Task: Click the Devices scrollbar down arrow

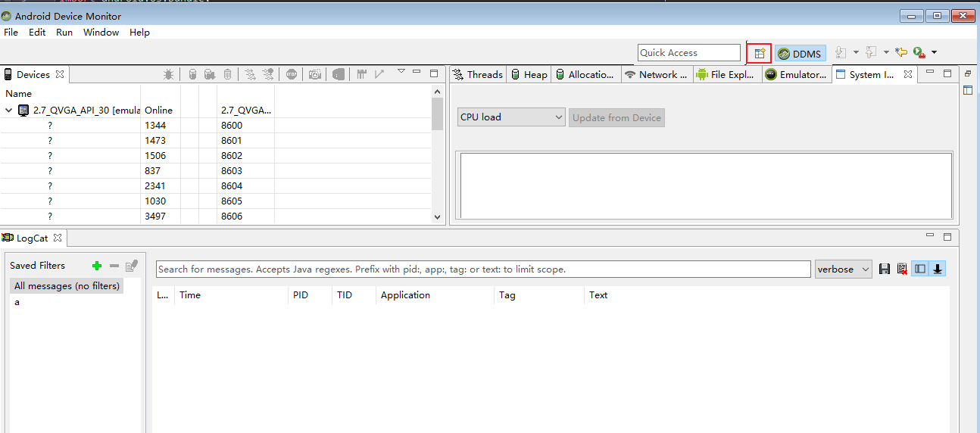Action: tap(437, 216)
